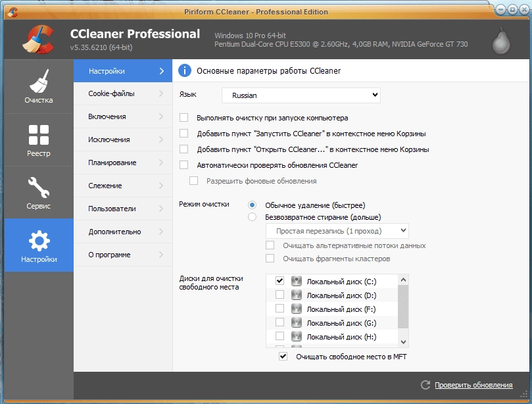This screenshot has width=532, height=404.
Task: Click the Режим очистки label
Action: tap(204, 204)
